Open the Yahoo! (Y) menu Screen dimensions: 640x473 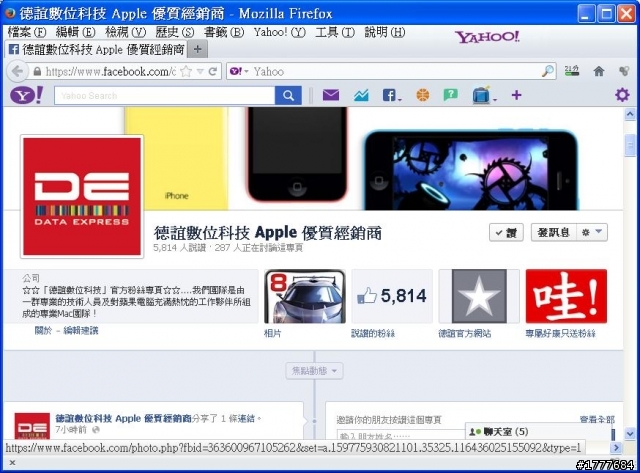pyautogui.click(x=280, y=32)
